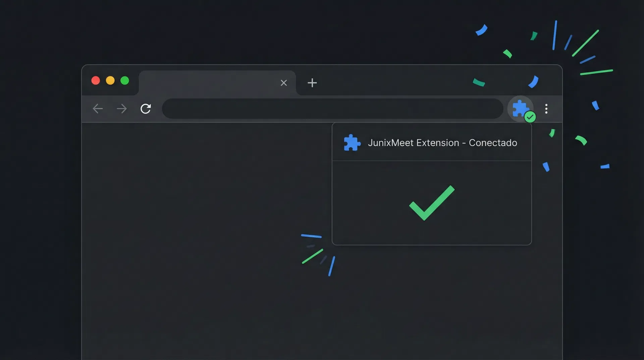Click the reload page icon
Image resolution: width=644 pixels, height=360 pixels.
tap(146, 108)
